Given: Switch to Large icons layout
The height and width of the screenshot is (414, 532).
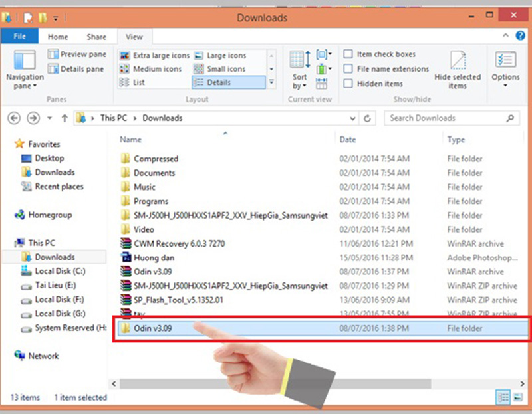Looking at the screenshot, I should [x=220, y=56].
